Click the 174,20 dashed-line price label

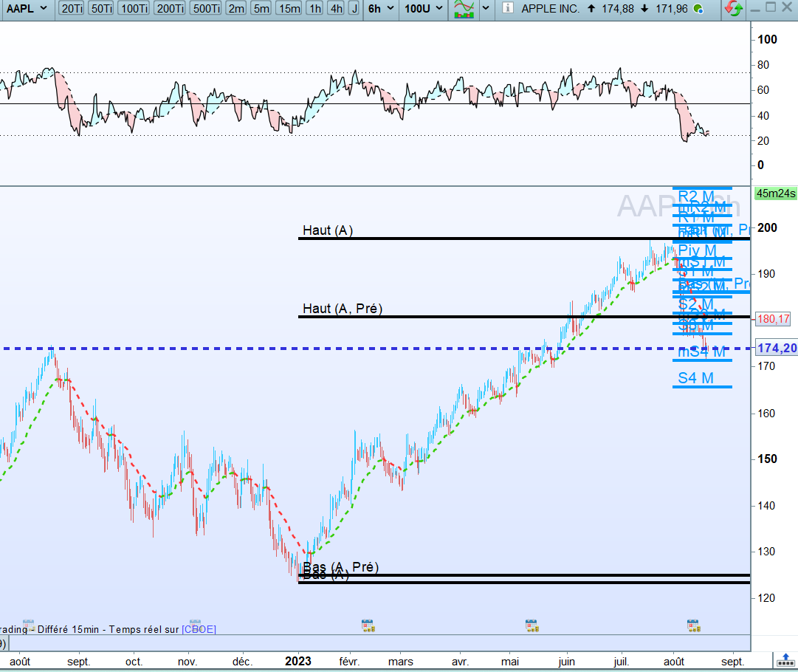click(777, 349)
